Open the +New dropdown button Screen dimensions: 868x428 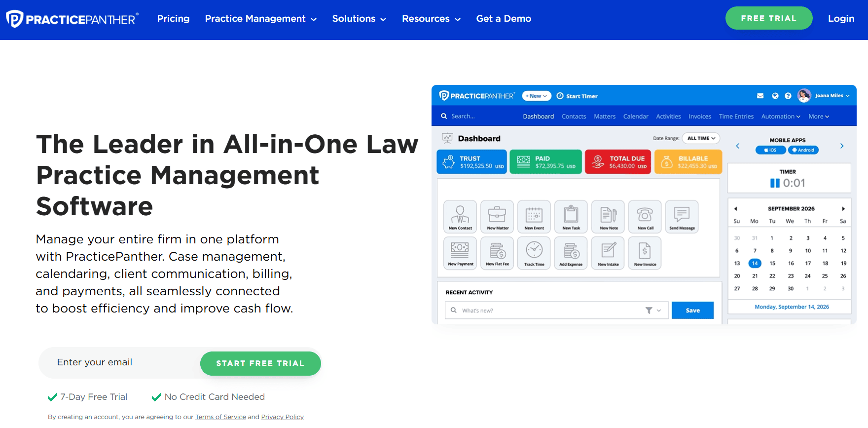pos(537,96)
